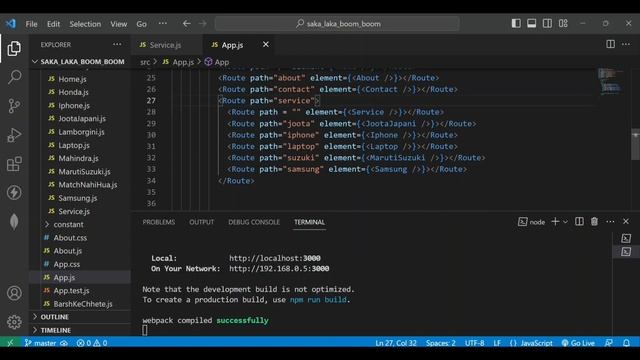Select the first terminal instance icon

click(x=626, y=238)
